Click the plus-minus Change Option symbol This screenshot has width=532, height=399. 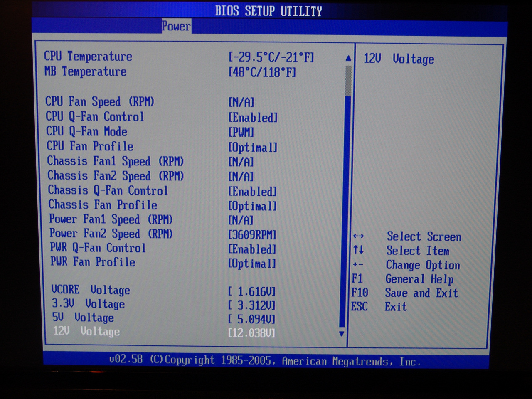point(358,265)
